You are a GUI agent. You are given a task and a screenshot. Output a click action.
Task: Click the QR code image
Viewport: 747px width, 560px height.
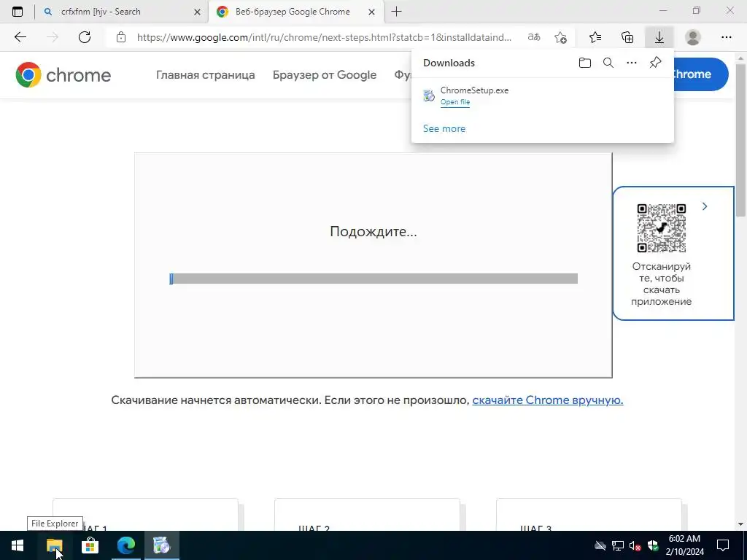pos(661,228)
